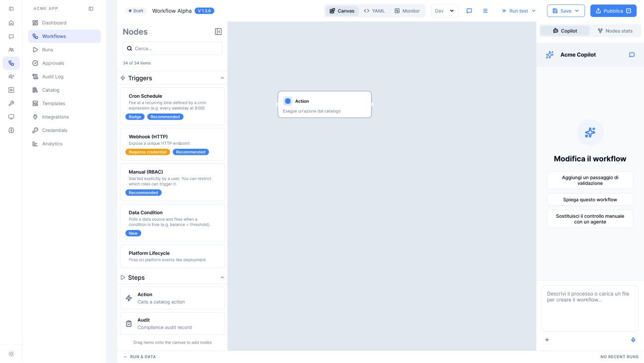Screen dimensions: 644x363
Task: Select the wrench tools icon in the left rail
Action: coord(11,103)
